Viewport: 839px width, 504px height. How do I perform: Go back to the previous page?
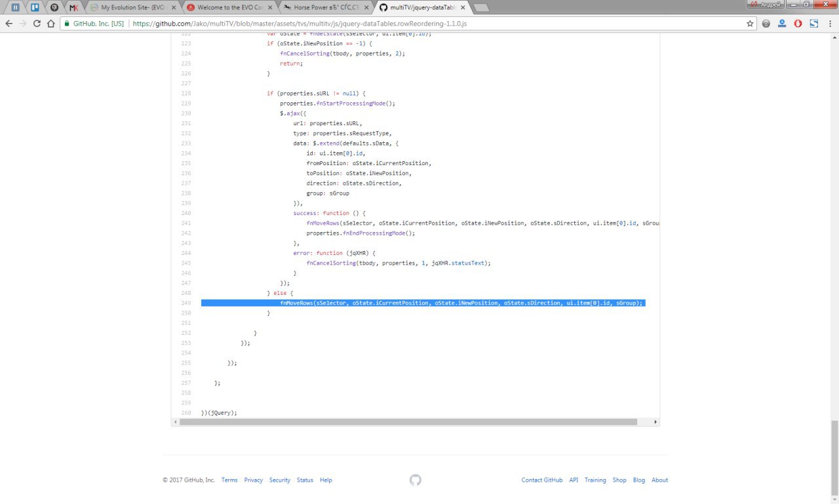[x=9, y=24]
